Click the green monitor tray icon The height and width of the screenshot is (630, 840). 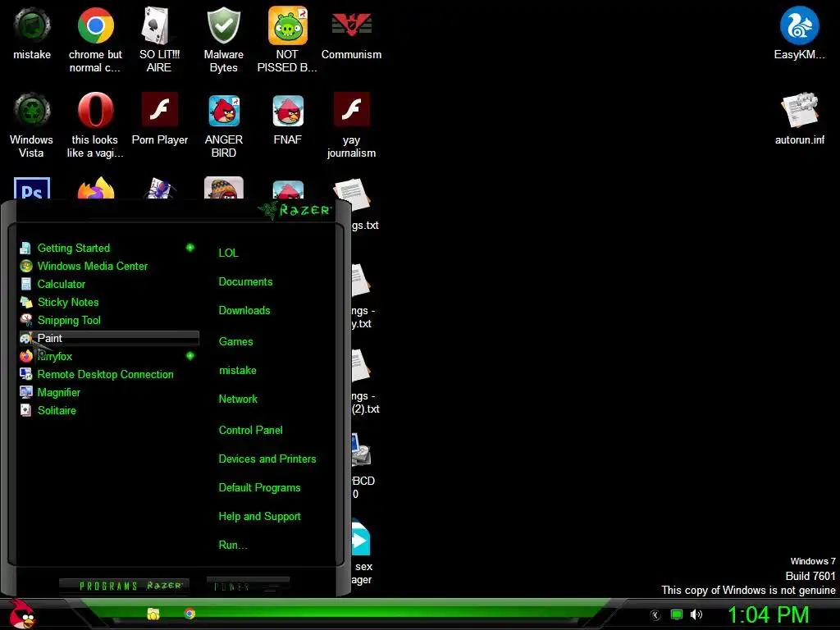(677, 614)
